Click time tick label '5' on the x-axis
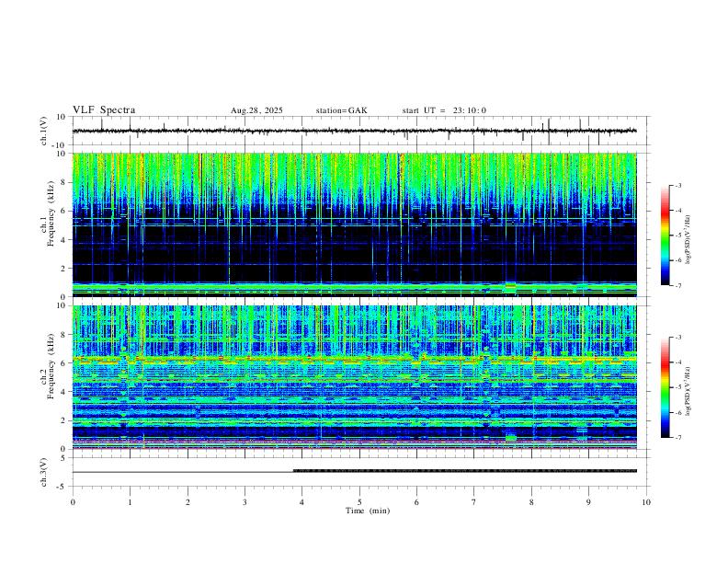728x563 pixels. point(359,502)
